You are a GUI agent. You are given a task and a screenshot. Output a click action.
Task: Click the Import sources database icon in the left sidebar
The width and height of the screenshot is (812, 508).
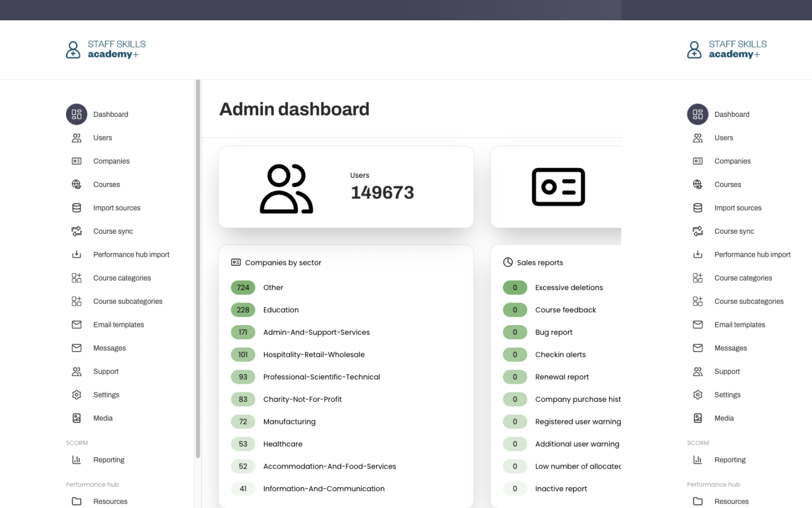(77, 208)
